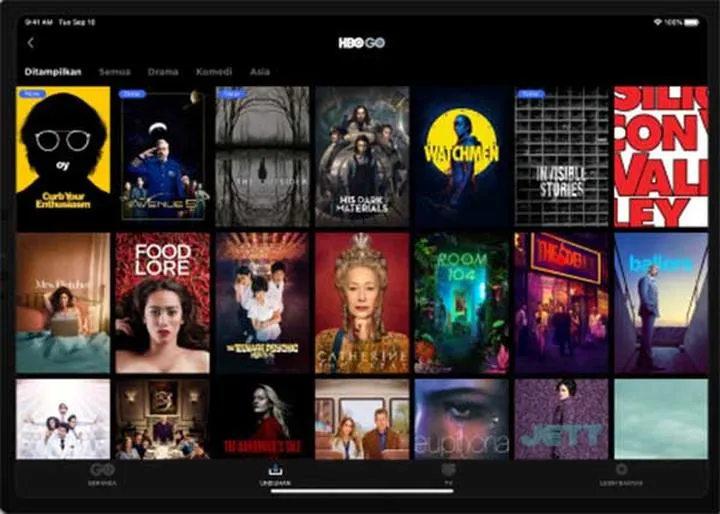Switch to the Komedi tab

tap(214, 72)
